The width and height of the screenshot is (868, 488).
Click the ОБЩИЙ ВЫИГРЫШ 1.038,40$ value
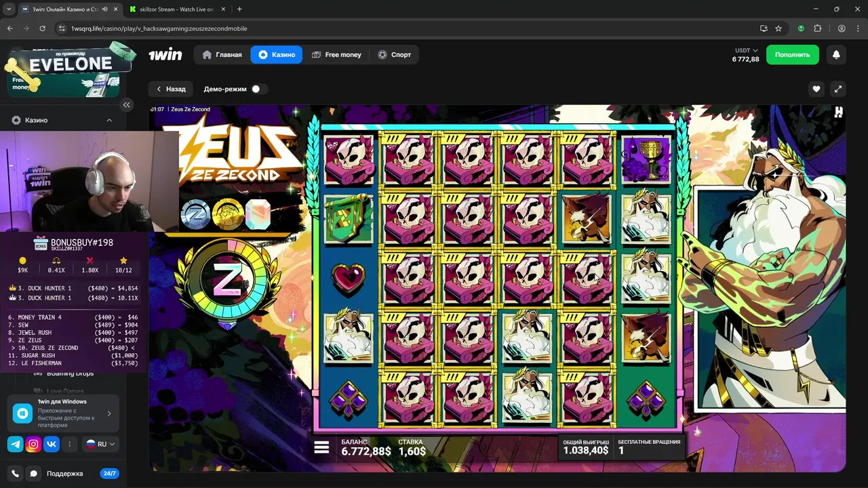click(x=586, y=446)
